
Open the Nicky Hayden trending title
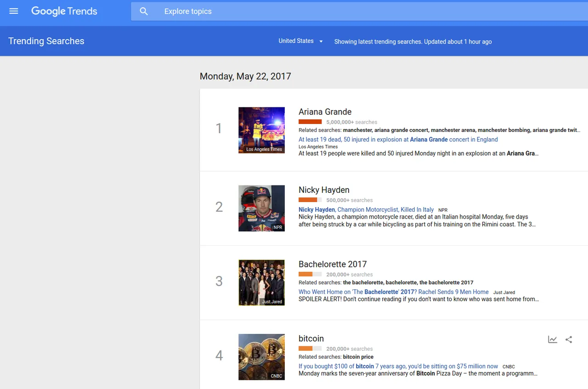click(x=324, y=190)
